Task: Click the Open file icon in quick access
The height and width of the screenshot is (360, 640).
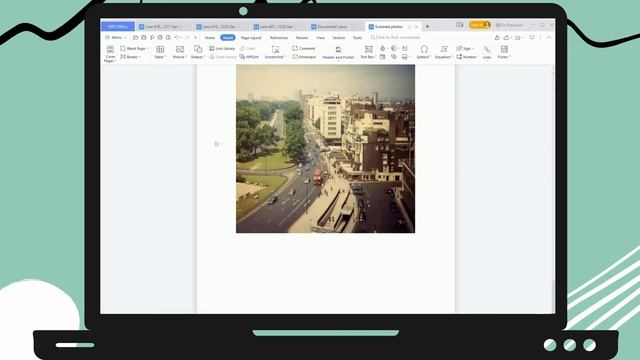Action: click(136, 38)
